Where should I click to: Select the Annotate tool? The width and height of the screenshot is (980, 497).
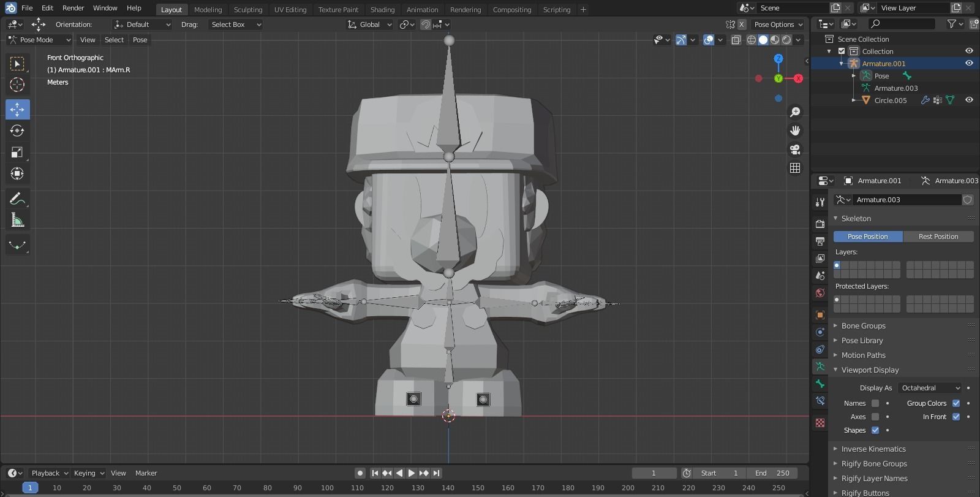(x=17, y=199)
